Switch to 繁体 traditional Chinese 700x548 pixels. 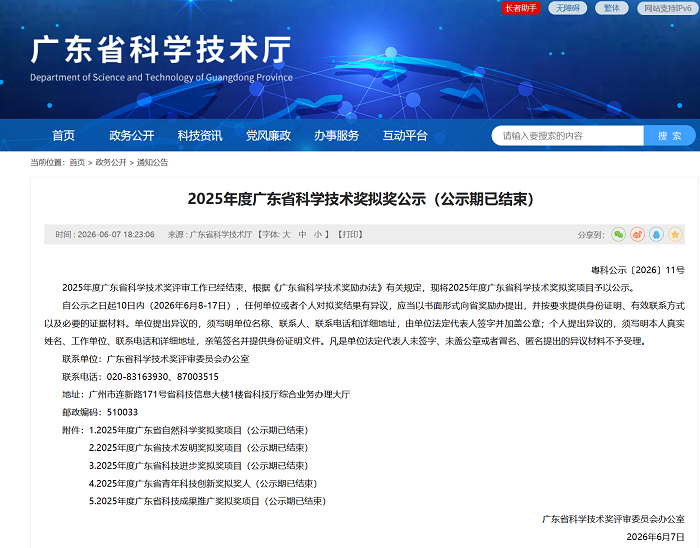[612, 8]
